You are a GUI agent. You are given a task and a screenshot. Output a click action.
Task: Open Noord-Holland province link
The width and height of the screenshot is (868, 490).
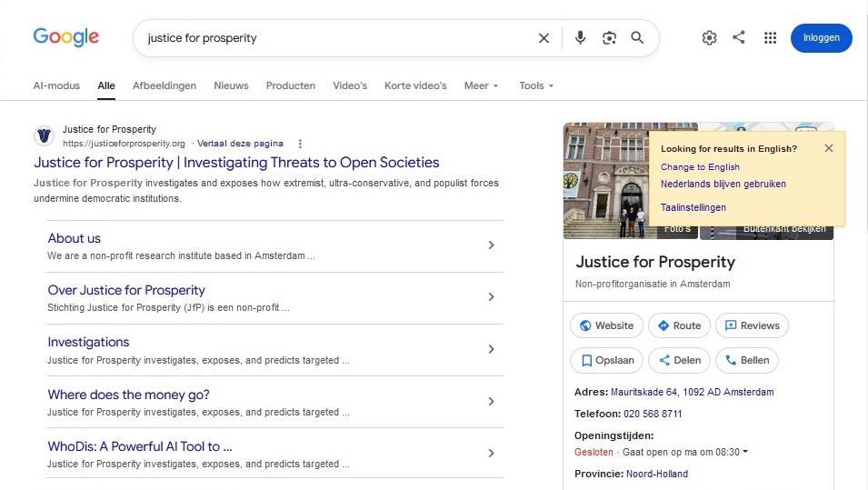pyautogui.click(x=657, y=474)
